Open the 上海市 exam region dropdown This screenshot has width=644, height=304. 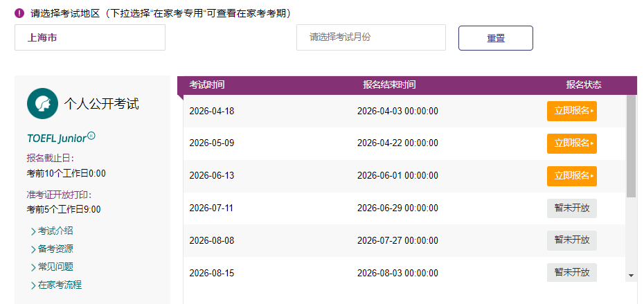90,37
